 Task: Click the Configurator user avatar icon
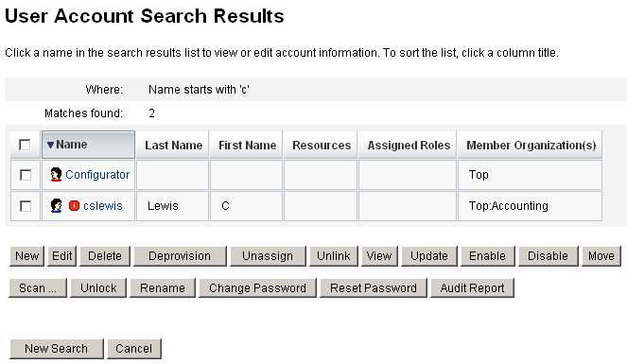pyautogui.click(x=56, y=175)
